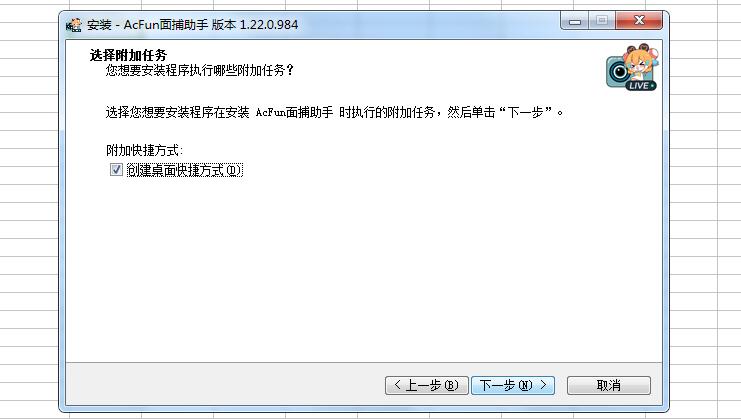
Task: Click the instruction text mentioning 然后单击下一步
Action: (x=335, y=112)
